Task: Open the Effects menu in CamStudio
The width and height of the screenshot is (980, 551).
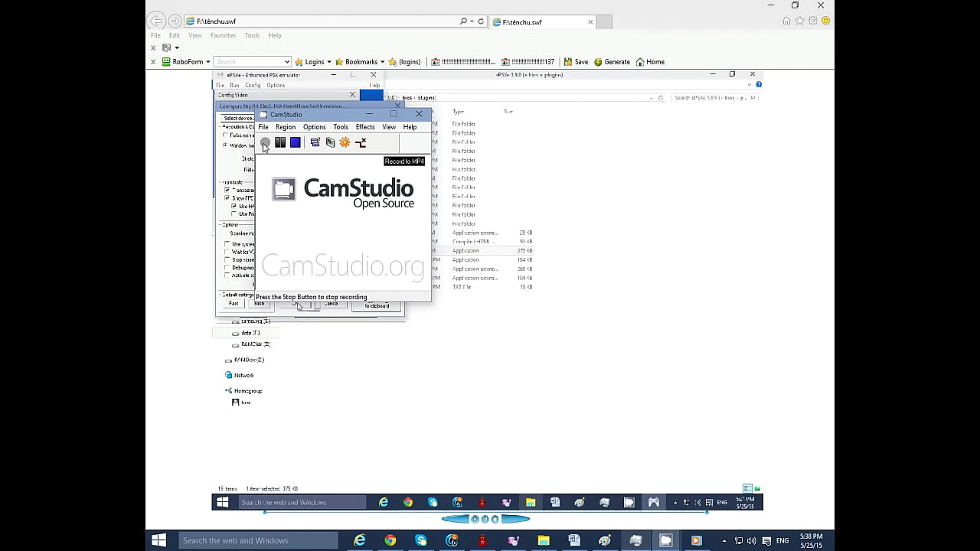Action: 365,127
